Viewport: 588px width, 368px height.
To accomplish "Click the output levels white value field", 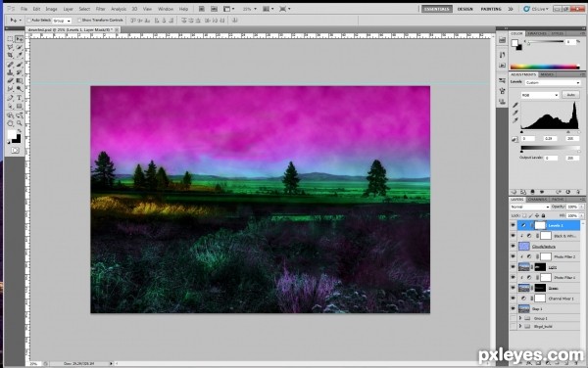I will tap(571, 158).
